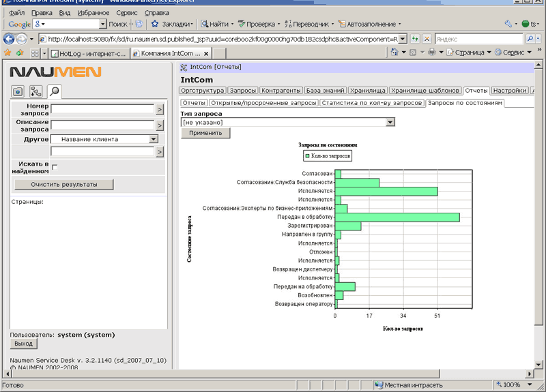This screenshot has width=546, height=392.
Task: Open the zoom level 100% dropdown
Action: 530,385
